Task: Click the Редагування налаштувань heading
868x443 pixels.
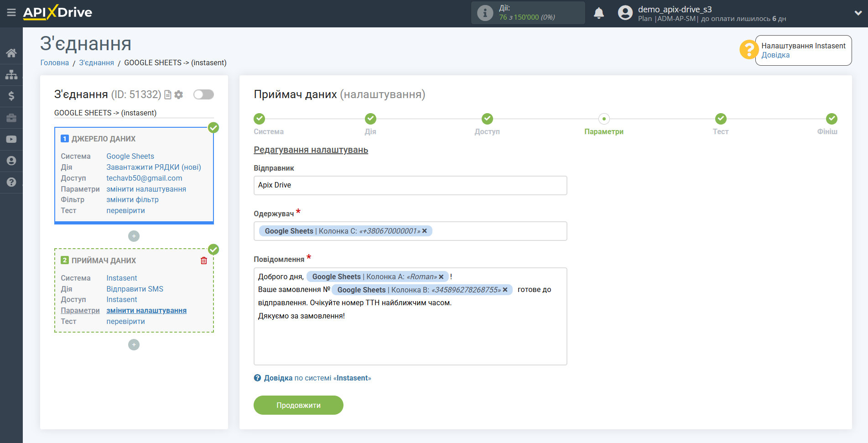Action: tap(311, 150)
